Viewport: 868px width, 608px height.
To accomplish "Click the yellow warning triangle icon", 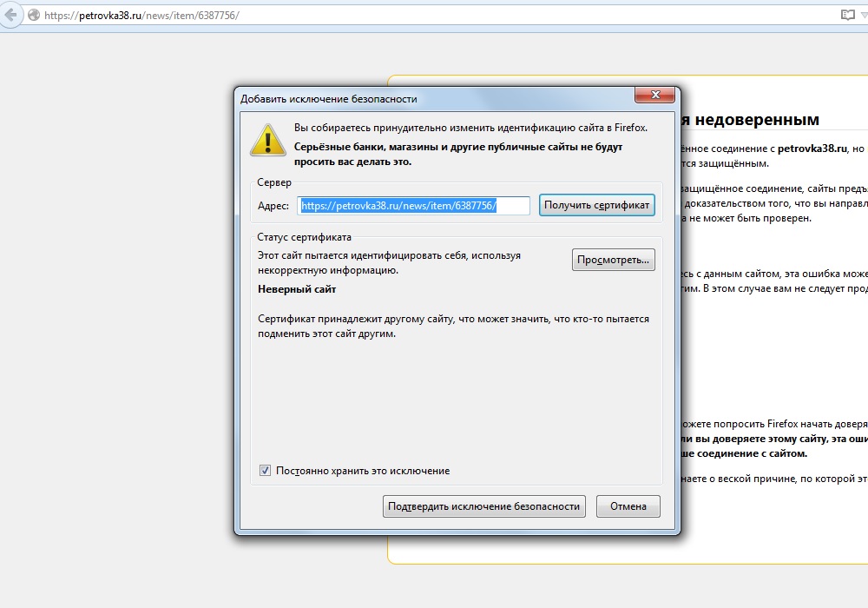I will coord(267,139).
